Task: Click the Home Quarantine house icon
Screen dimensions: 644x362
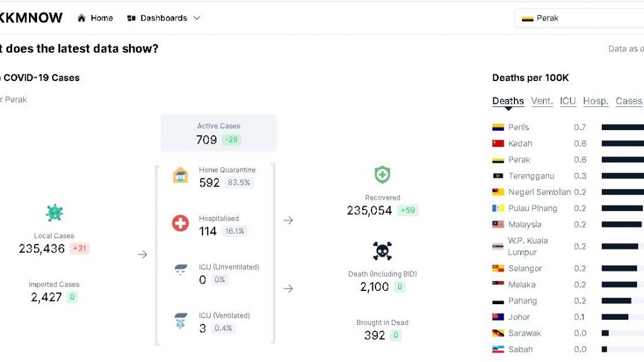Action: coord(180,176)
